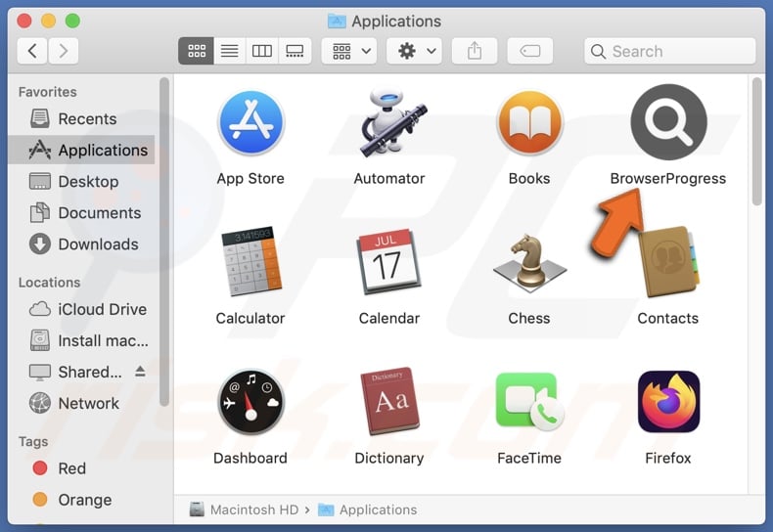
Task: Click the 'Calendar' label text
Action: point(389,318)
